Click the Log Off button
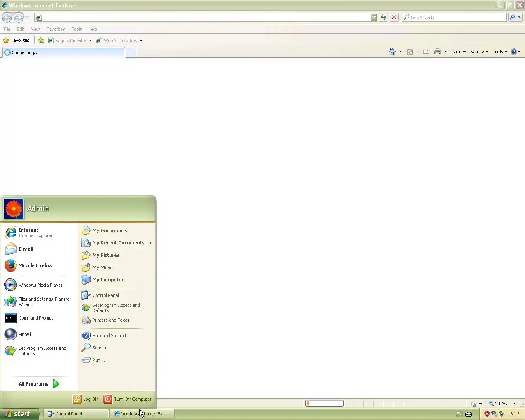This screenshot has width=525, height=420. point(86,399)
